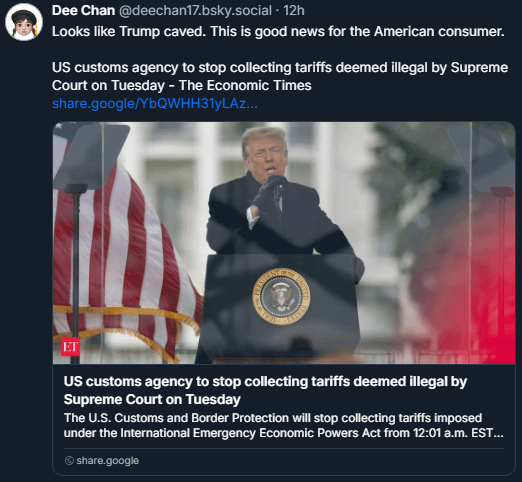Follow the share.google/YbQWHH31yLAz... link
The width and height of the screenshot is (522, 482).
tap(155, 104)
